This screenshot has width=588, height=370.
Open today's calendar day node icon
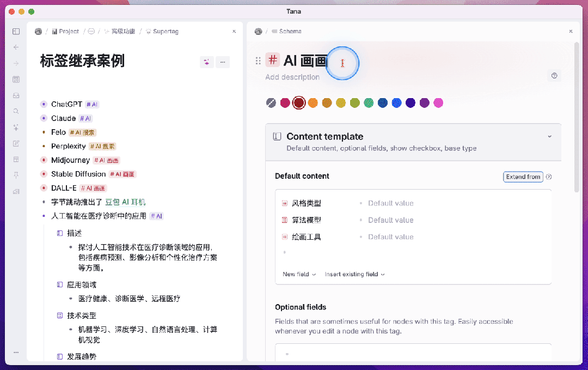[16, 79]
